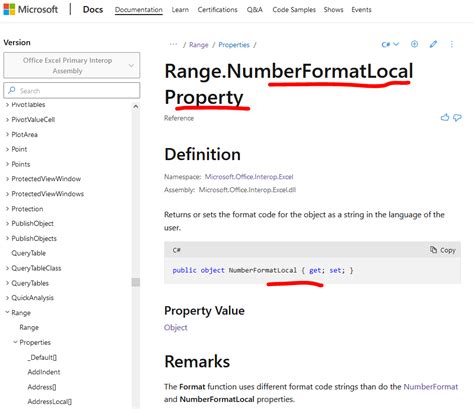This screenshot has height=409, width=474.
Task: Open Code Samples in the top navigation
Action: coord(294,10)
